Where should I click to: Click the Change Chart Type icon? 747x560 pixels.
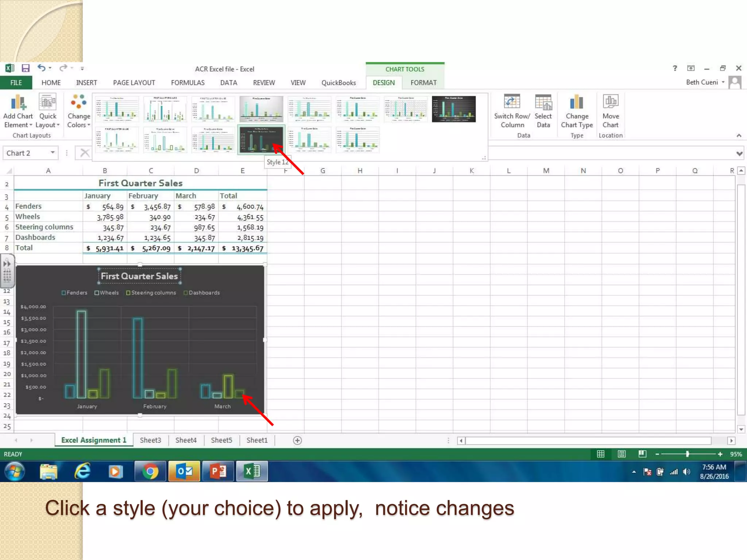click(x=576, y=102)
